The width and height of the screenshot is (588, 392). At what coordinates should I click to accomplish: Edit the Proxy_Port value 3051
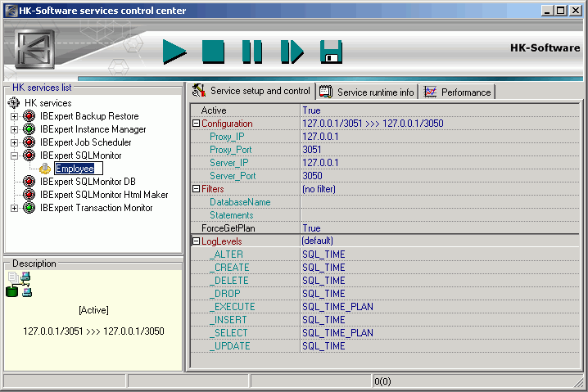[440, 150]
